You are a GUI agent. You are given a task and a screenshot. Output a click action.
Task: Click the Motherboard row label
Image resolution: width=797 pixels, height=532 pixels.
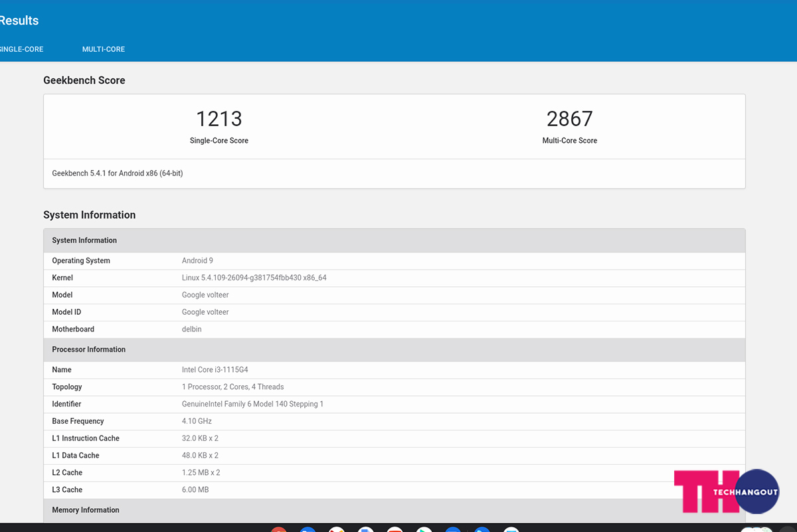pos(73,329)
